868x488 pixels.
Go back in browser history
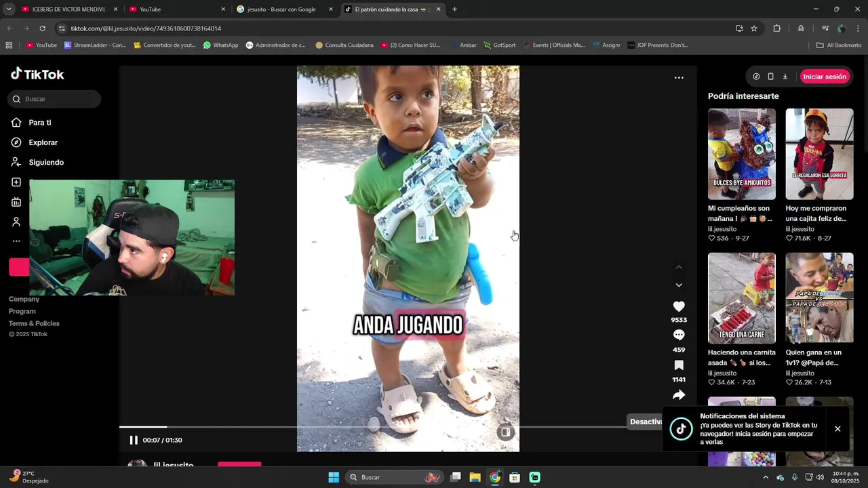pos(9,28)
